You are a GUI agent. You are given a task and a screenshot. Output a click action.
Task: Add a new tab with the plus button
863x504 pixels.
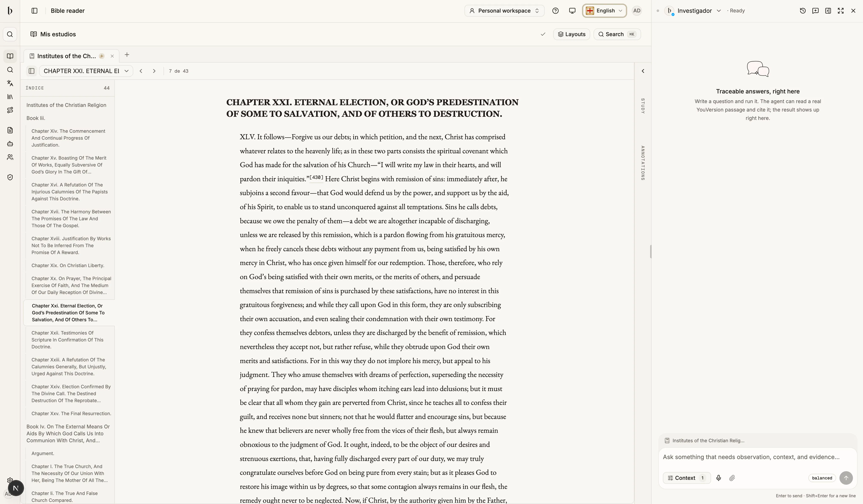[127, 55]
